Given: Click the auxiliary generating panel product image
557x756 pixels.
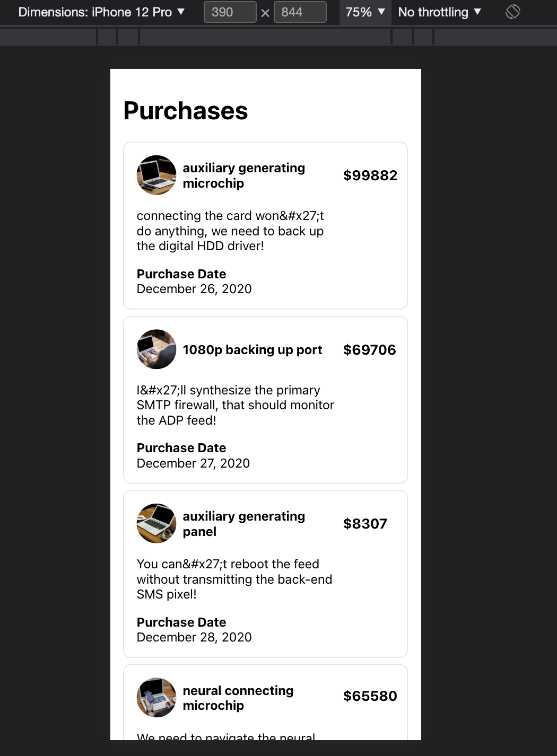Looking at the screenshot, I should (x=156, y=523).
